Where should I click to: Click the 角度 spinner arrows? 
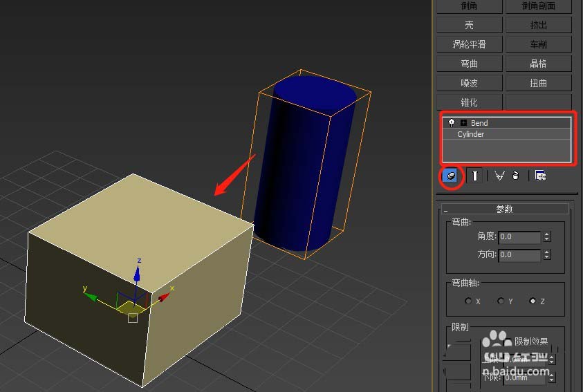pyautogui.click(x=547, y=236)
